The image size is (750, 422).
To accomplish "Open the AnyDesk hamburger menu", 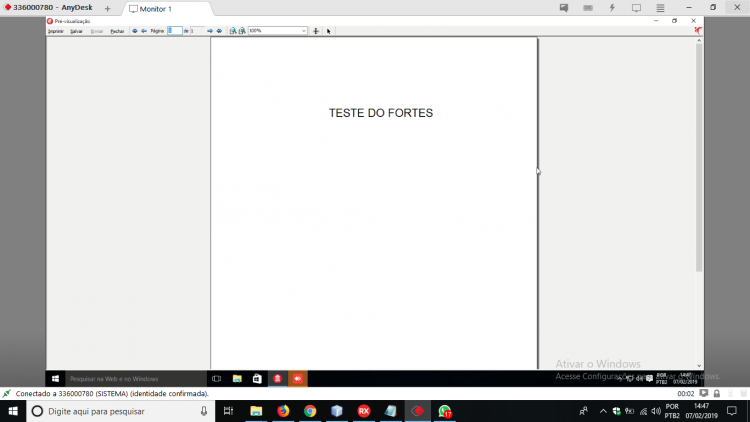I will point(660,8).
